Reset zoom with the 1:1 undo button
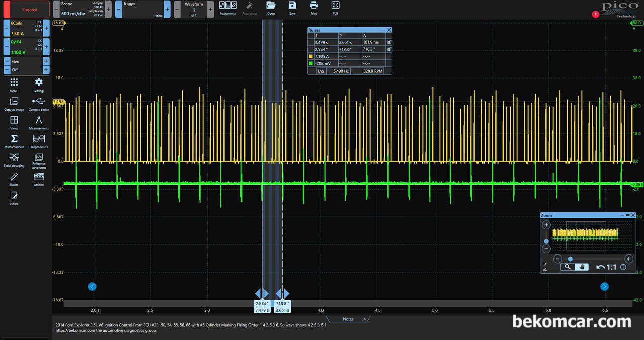 pos(606,267)
